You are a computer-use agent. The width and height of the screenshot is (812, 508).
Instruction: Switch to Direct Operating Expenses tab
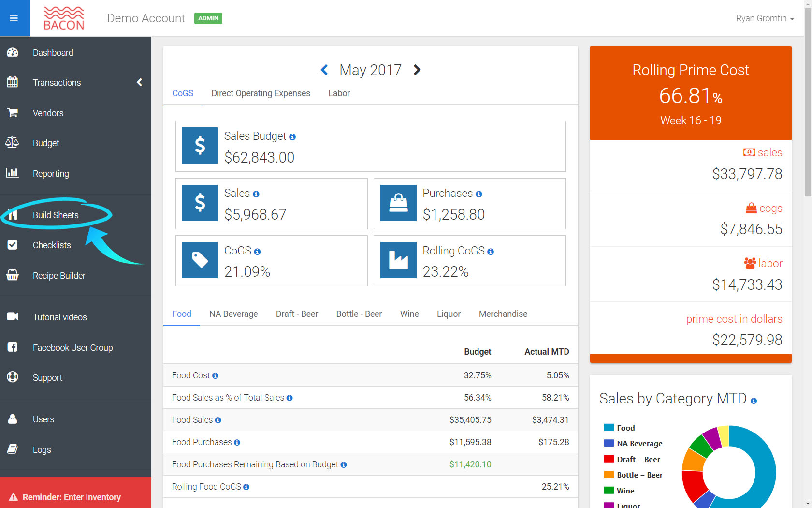pyautogui.click(x=261, y=93)
